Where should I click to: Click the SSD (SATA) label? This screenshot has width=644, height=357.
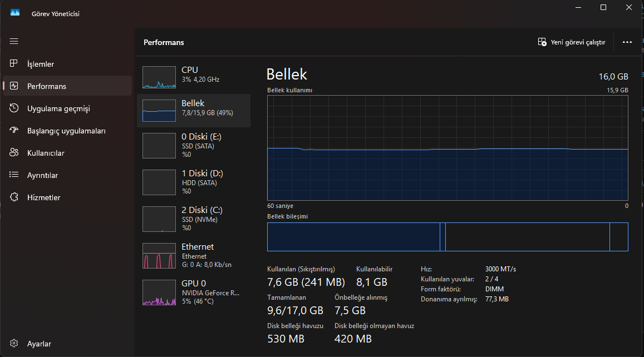[x=198, y=146]
